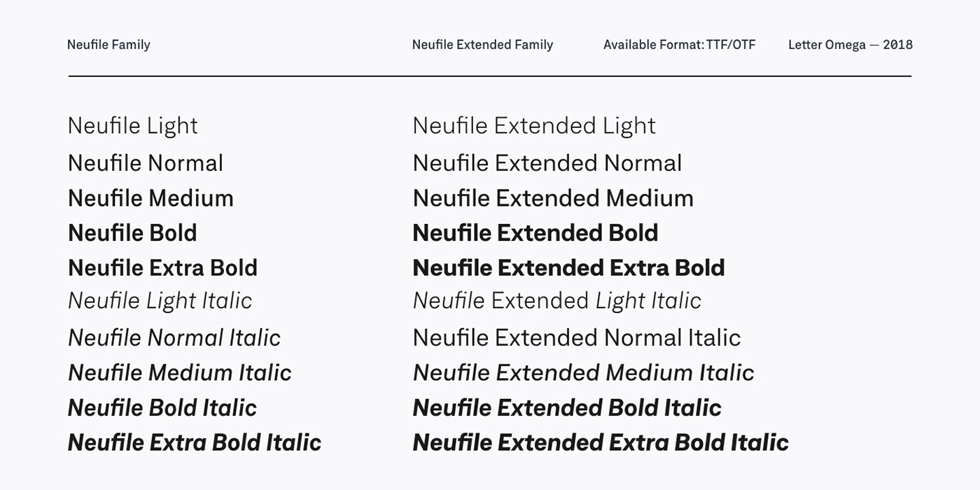Select the "Neufile Extra Bold Italic" sample
The image size is (980, 490).
click(194, 443)
